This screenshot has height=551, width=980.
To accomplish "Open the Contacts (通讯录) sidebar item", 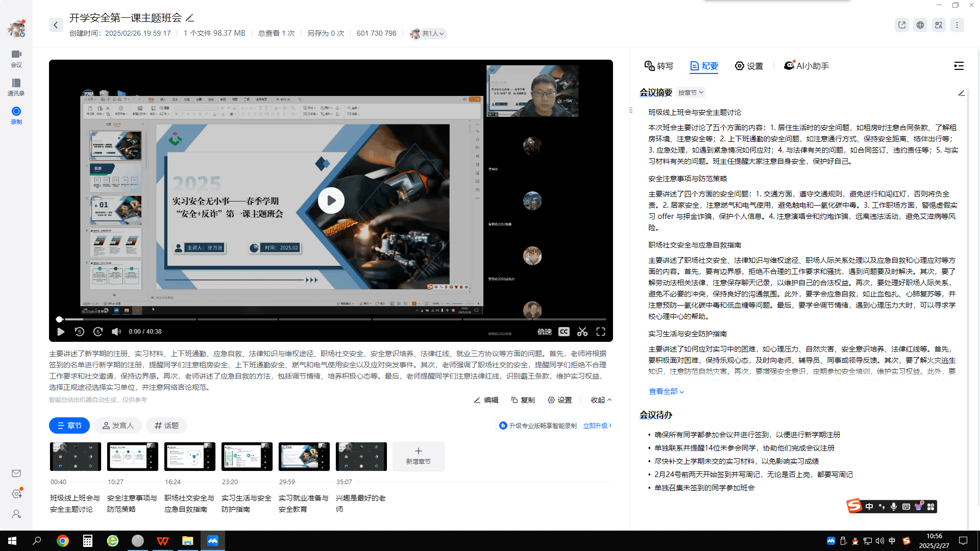I will [16, 87].
